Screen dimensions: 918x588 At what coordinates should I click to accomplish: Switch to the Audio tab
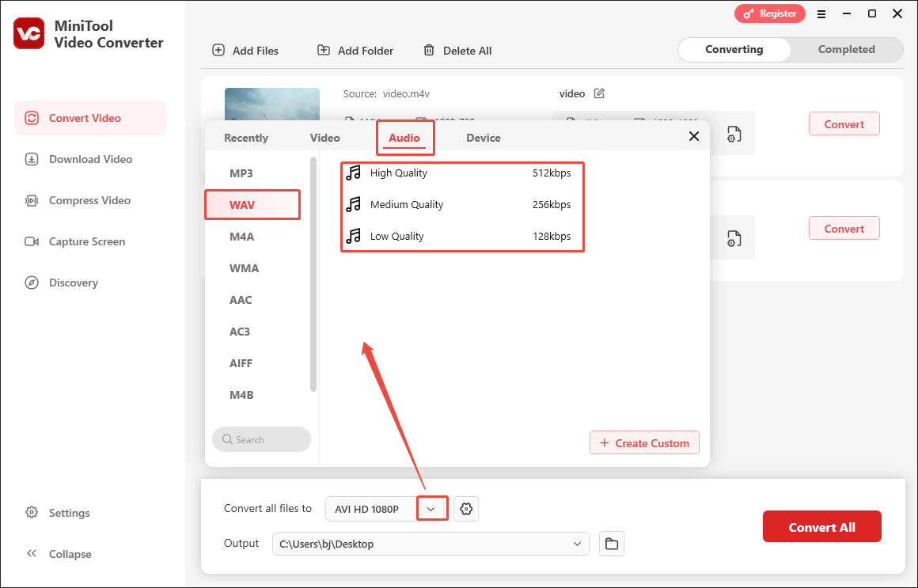point(404,138)
